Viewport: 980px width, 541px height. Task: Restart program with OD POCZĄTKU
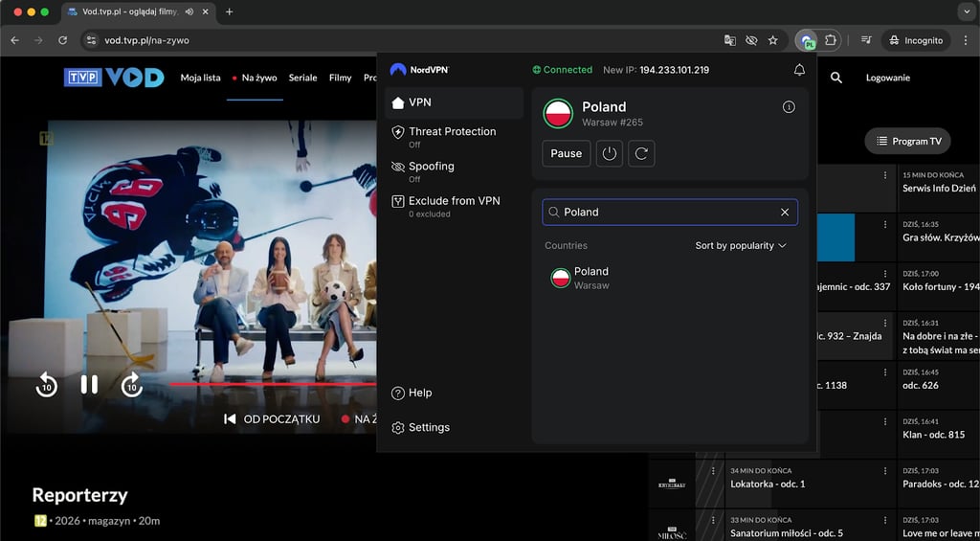(x=272, y=419)
